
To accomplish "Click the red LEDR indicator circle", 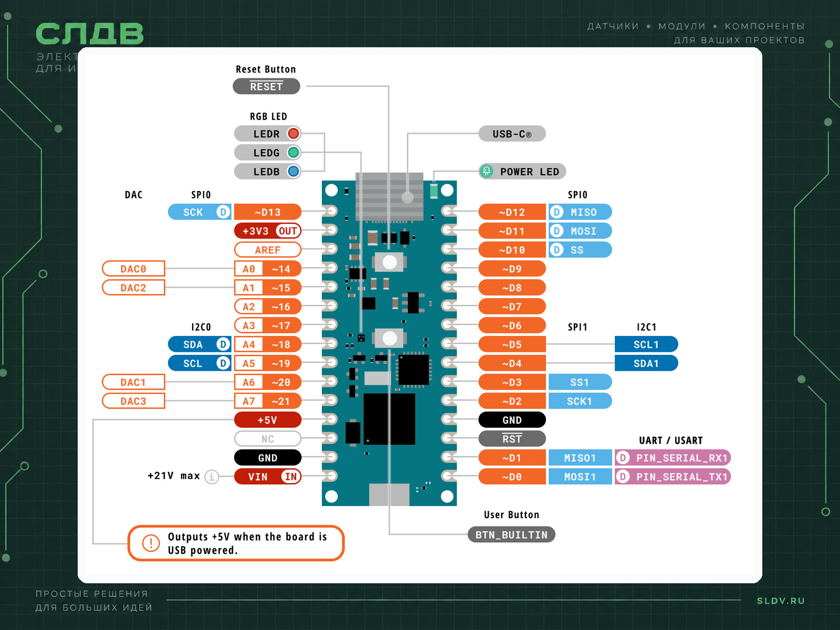I will (x=293, y=133).
